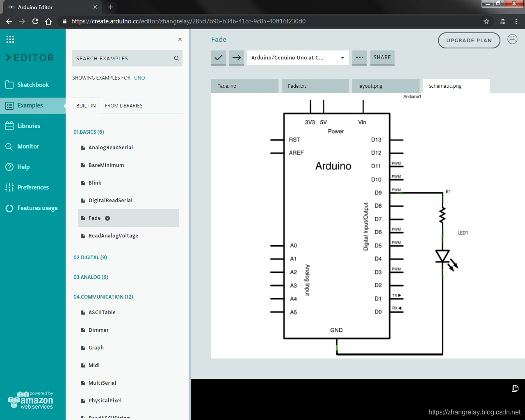Expand the 02.DIGITAL (9) section
Screen dimensions: 525x420
(90, 257)
